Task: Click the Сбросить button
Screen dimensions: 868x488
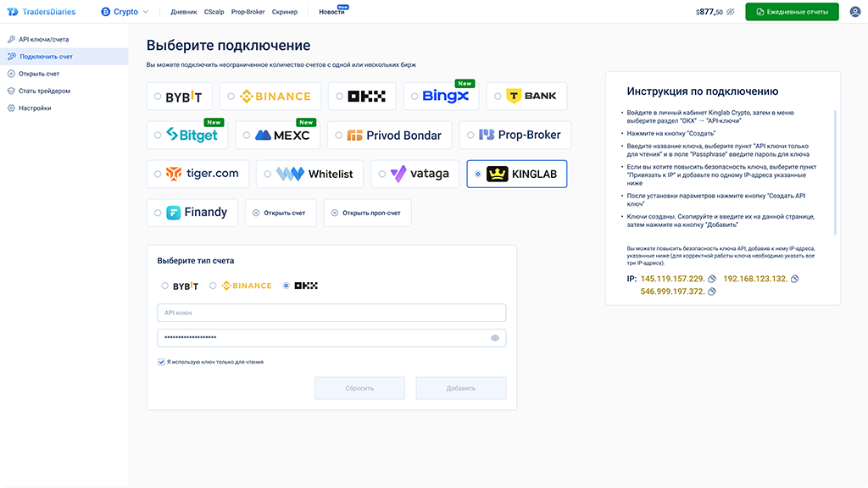Action: [x=359, y=388]
